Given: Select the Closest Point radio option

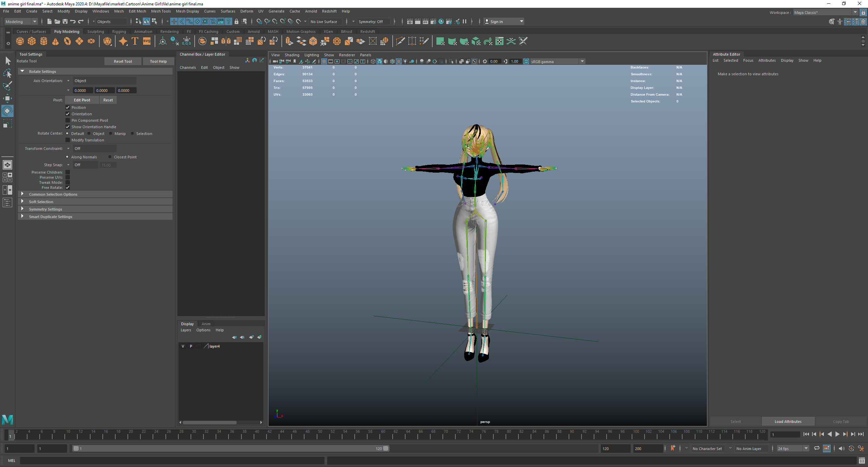Looking at the screenshot, I should pos(110,157).
